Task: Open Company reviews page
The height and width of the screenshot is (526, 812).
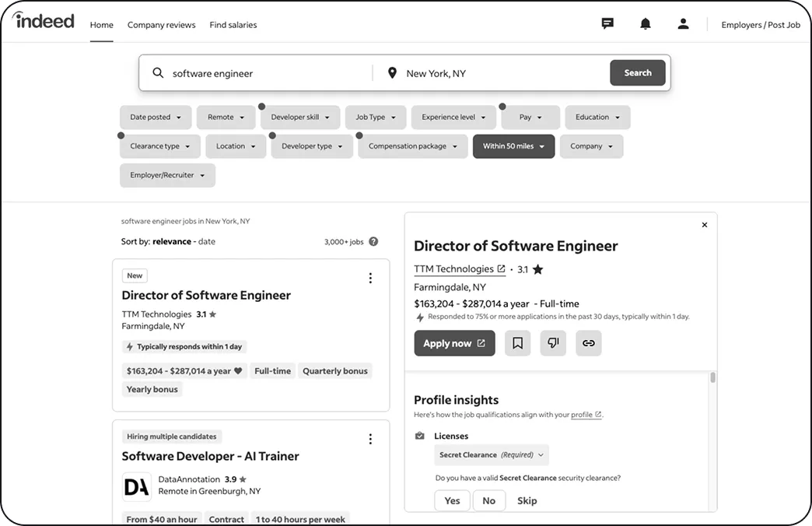Action: click(162, 25)
